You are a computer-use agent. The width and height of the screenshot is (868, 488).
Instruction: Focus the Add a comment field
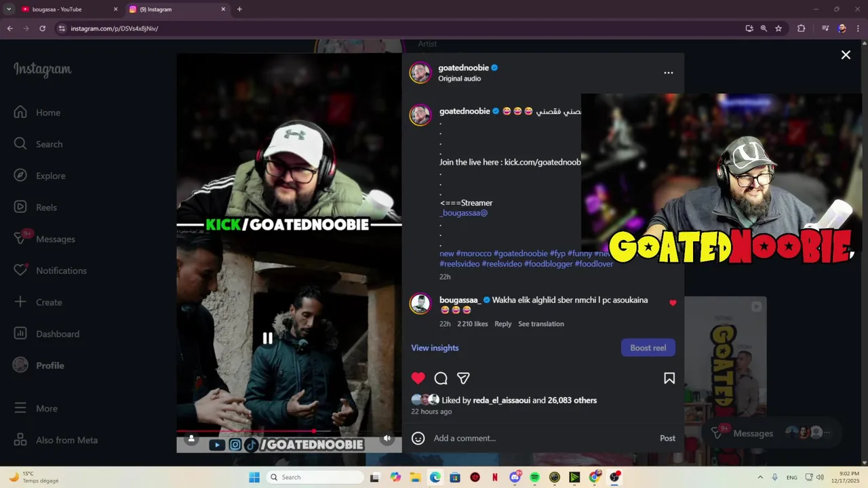[x=542, y=439]
